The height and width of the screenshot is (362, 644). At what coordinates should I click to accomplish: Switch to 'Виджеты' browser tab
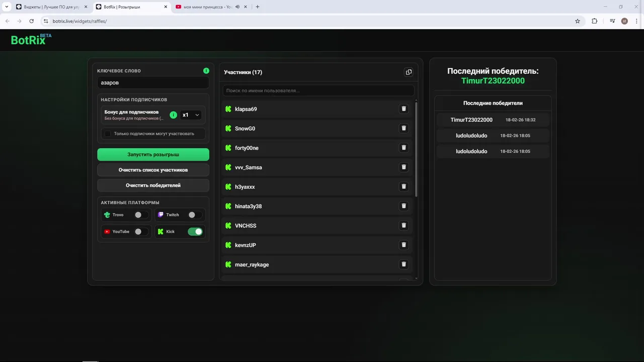(x=51, y=7)
